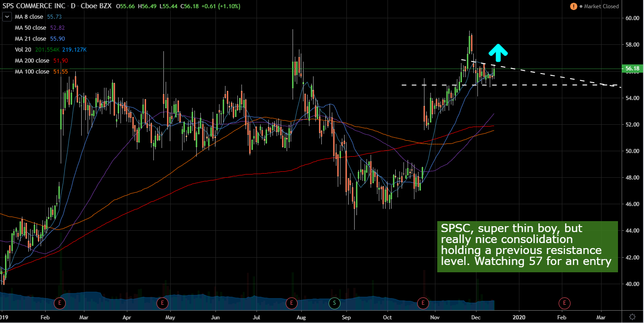
Task: Click the Jul label on time axis
Action: coord(257,317)
